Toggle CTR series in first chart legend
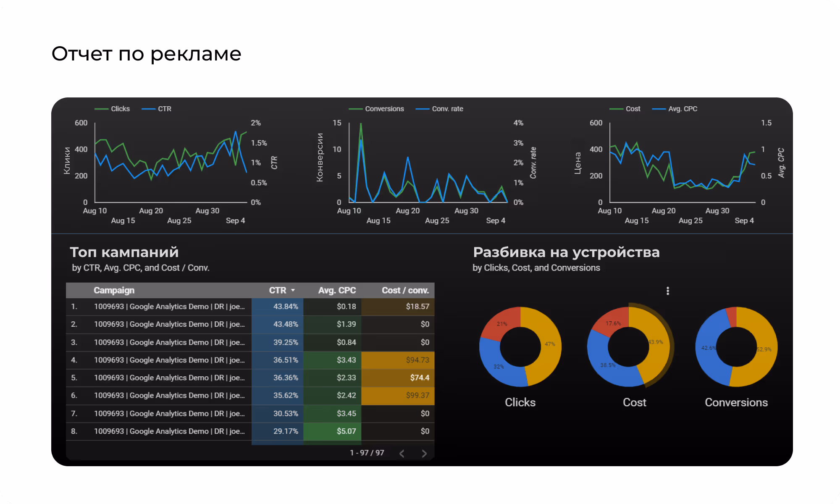The image size is (840, 504). pyautogui.click(x=164, y=109)
